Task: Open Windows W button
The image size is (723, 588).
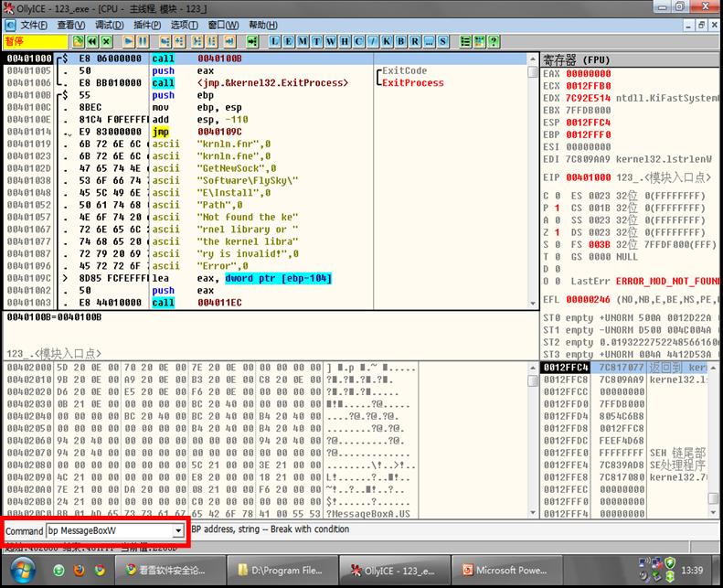Action: coord(331,41)
